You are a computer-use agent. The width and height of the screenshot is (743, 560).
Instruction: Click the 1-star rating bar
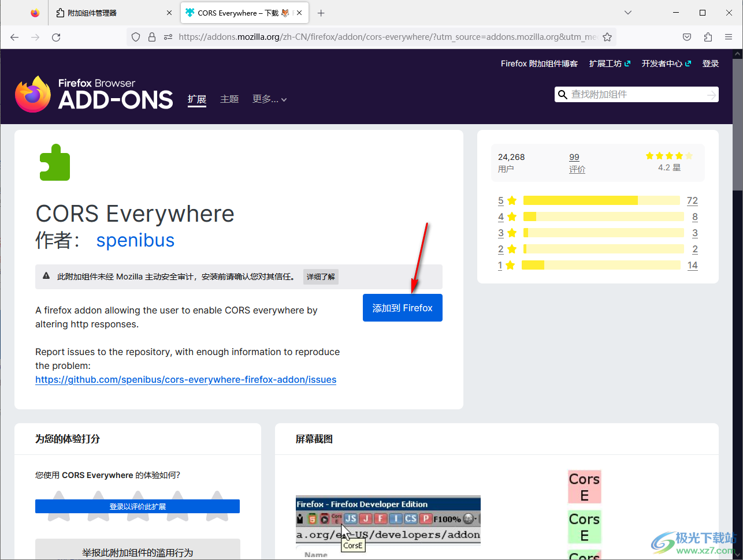click(601, 265)
